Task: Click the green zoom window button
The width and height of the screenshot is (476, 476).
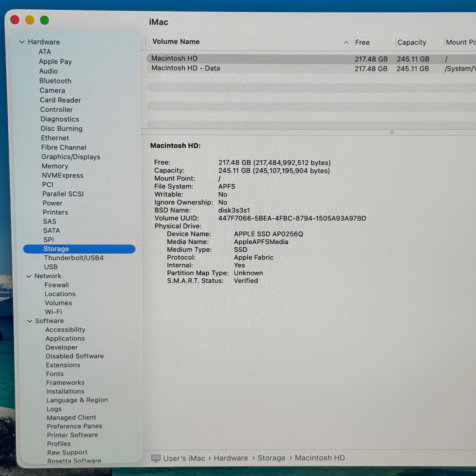Action: (45, 21)
